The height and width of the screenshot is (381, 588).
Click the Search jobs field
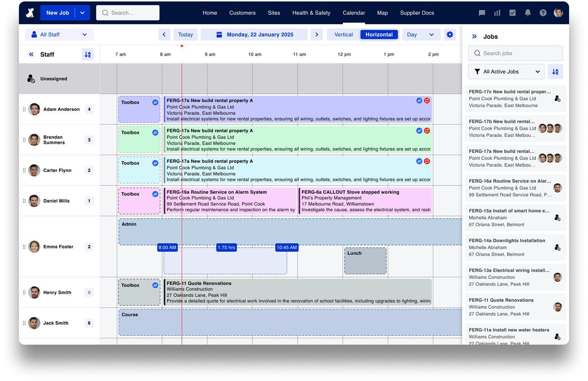515,53
